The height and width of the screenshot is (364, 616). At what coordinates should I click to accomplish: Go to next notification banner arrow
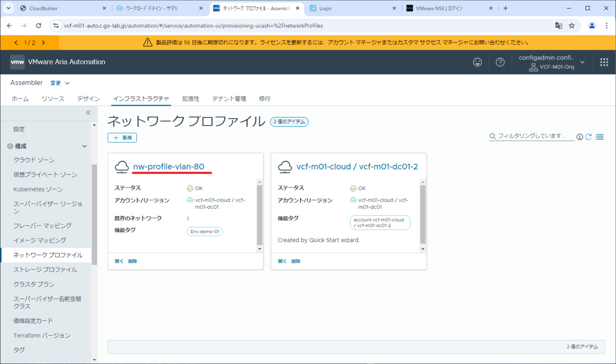(43, 43)
